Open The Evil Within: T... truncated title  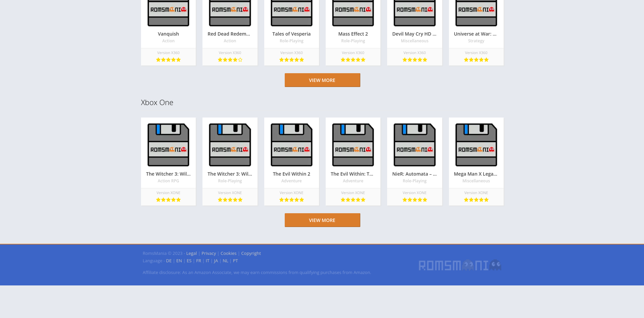[352, 174]
